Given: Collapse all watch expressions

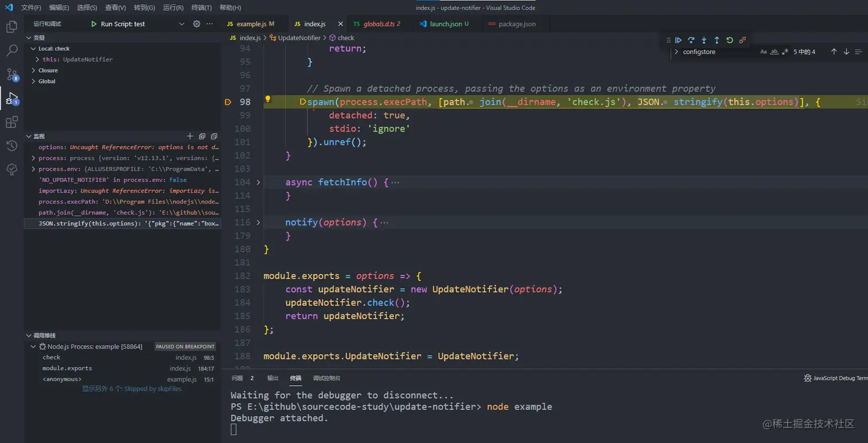Looking at the screenshot, I should [202, 136].
